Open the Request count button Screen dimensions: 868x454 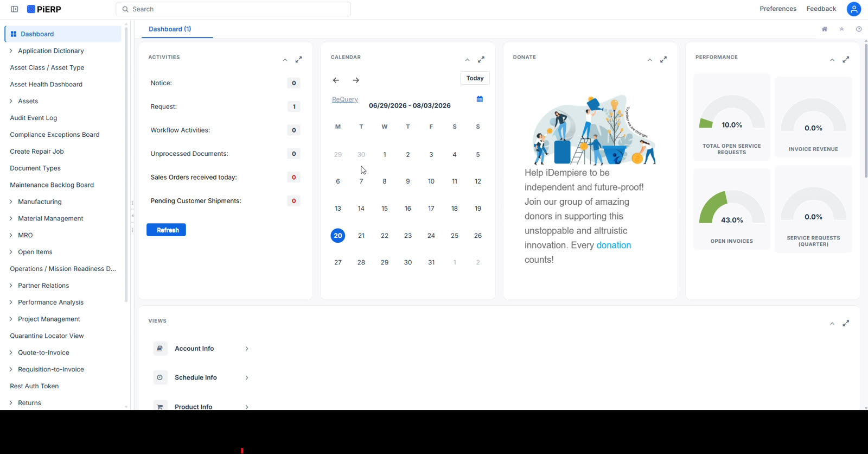(x=294, y=106)
